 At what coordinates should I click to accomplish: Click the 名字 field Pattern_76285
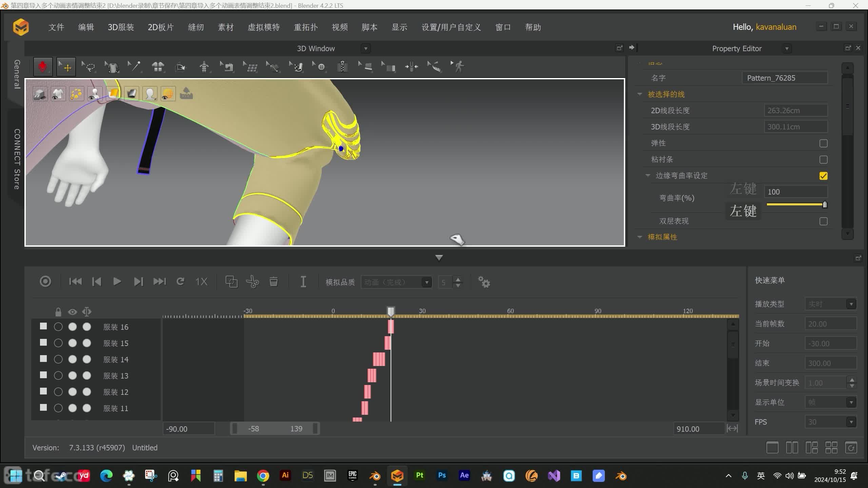[785, 78]
